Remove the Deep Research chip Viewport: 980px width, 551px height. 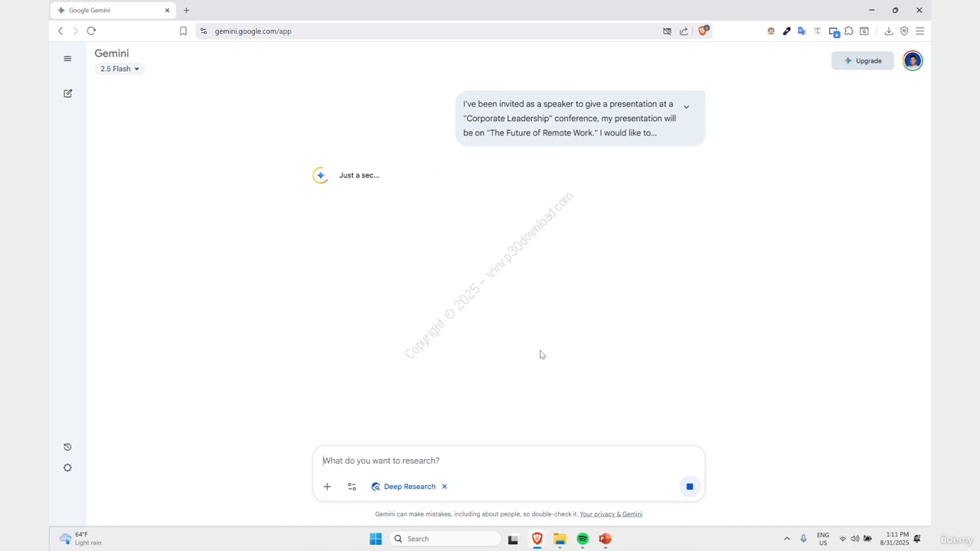coord(444,487)
